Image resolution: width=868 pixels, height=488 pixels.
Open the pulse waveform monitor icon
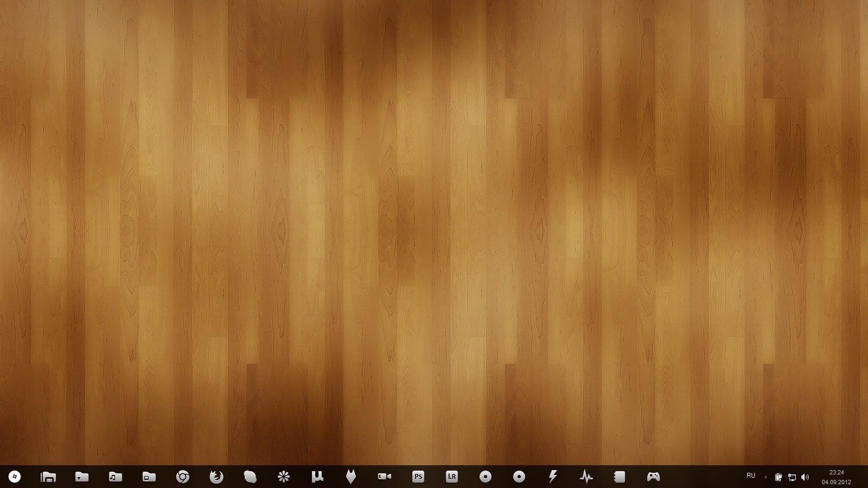point(586,477)
